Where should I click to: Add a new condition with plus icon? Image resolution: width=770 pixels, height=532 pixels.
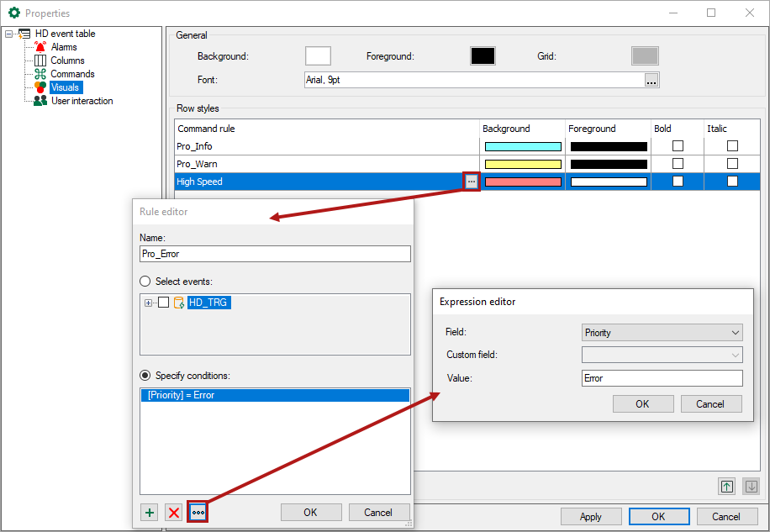(x=150, y=513)
